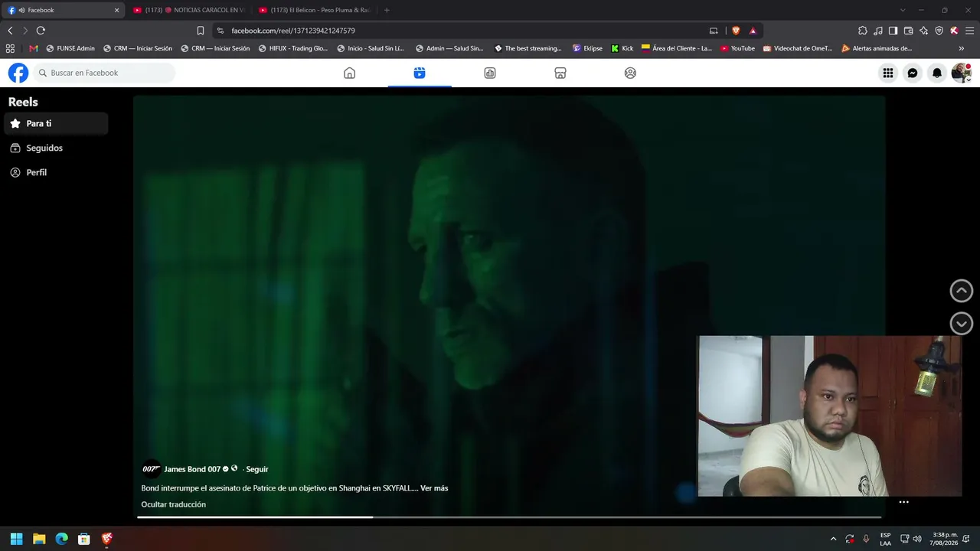Open the browser extensions puzzle icon

[x=863, y=31]
